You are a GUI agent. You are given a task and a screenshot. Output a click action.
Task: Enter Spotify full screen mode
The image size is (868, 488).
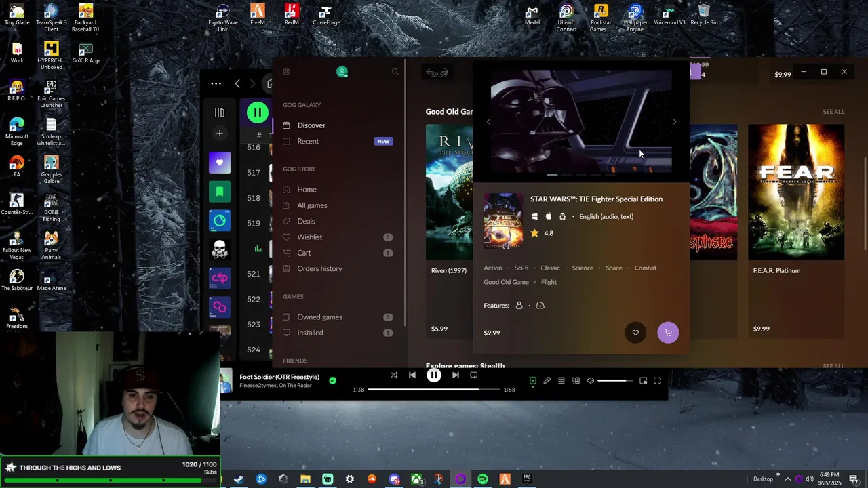click(657, 381)
